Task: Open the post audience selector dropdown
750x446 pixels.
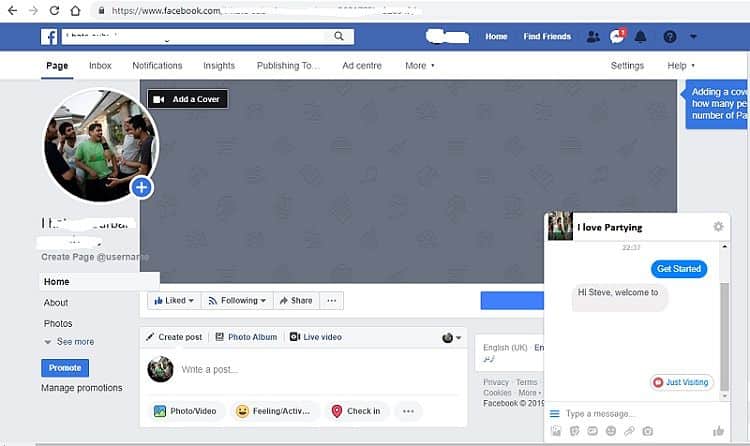Action: (x=452, y=337)
